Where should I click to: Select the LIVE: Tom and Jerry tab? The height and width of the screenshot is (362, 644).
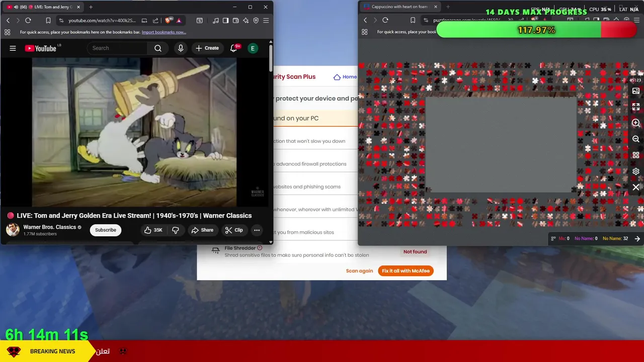tap(43, 7)
